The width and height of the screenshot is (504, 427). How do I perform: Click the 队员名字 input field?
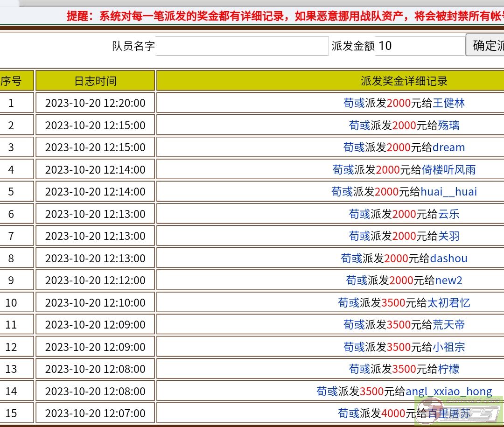tap(242, 46)
